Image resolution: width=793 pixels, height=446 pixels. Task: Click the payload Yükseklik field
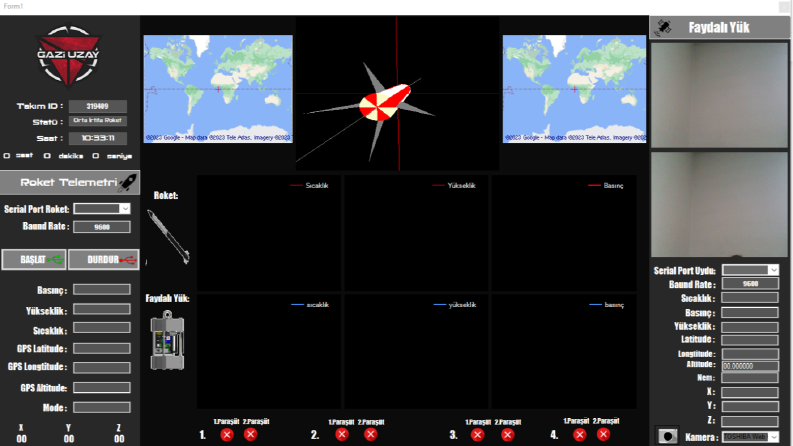click(x=750, y=327)
